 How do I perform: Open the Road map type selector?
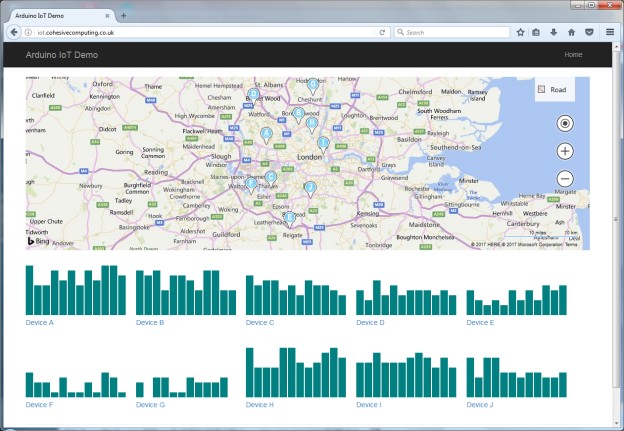(554, 90)
